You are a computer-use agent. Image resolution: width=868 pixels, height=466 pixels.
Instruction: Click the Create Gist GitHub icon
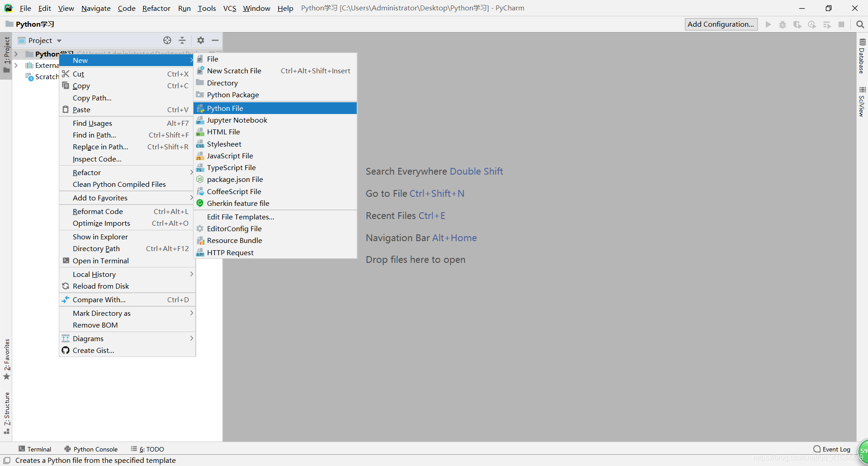coord(66,350)
